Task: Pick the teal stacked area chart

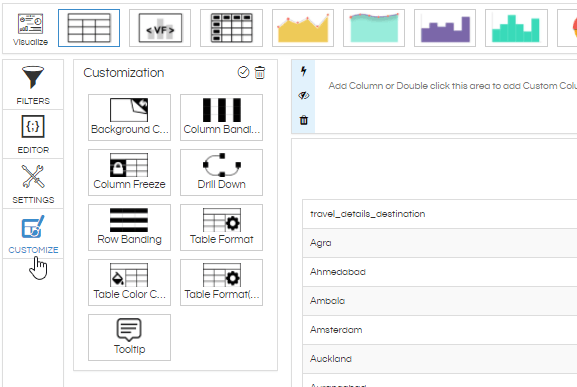Action: click(374, 28)
